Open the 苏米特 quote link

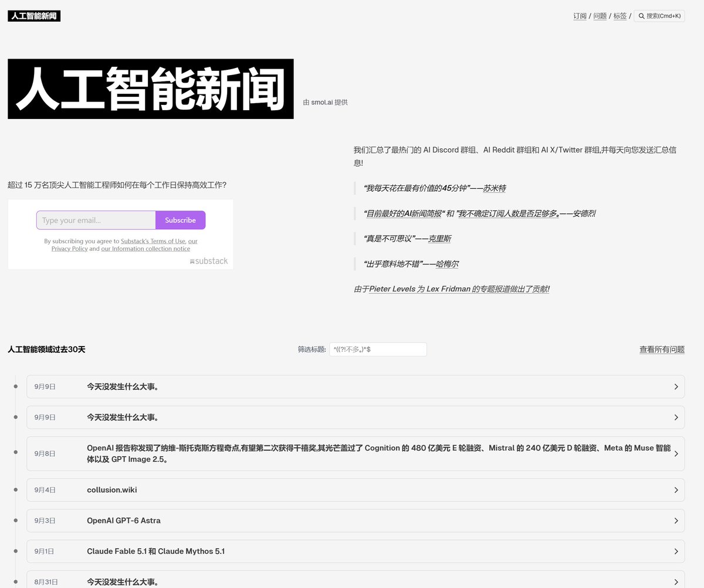(x=494, y=188)
